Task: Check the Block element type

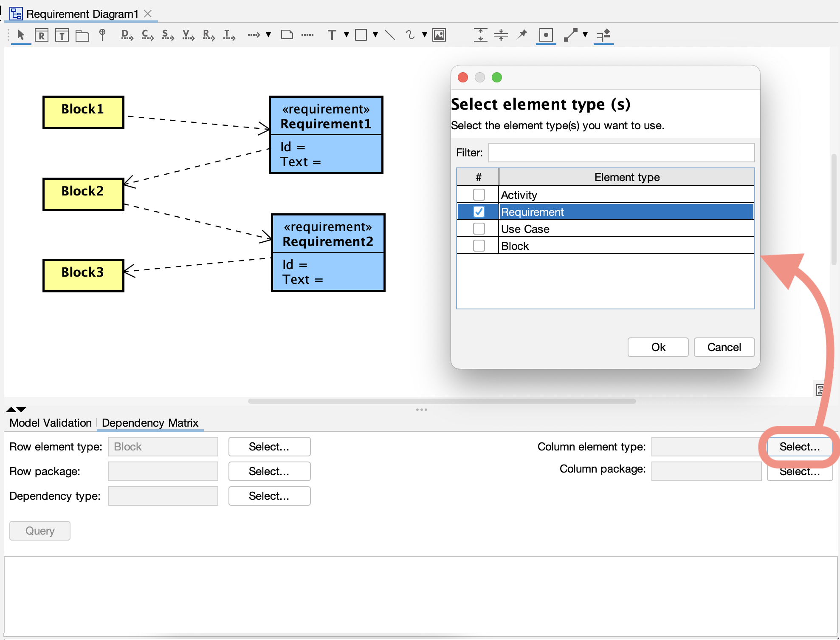Action: click(x=479, y=245)
